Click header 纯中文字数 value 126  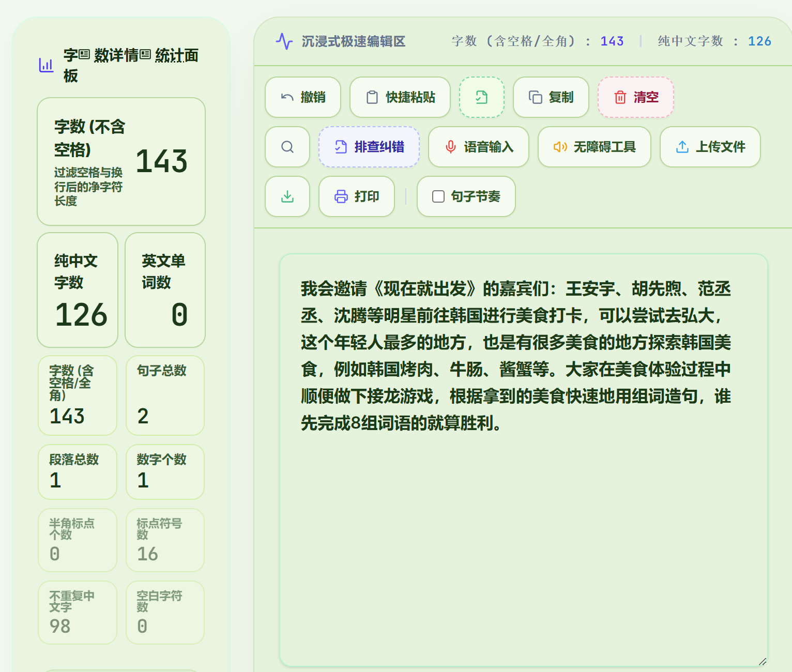pyautogui.click(x=759, y=41)
